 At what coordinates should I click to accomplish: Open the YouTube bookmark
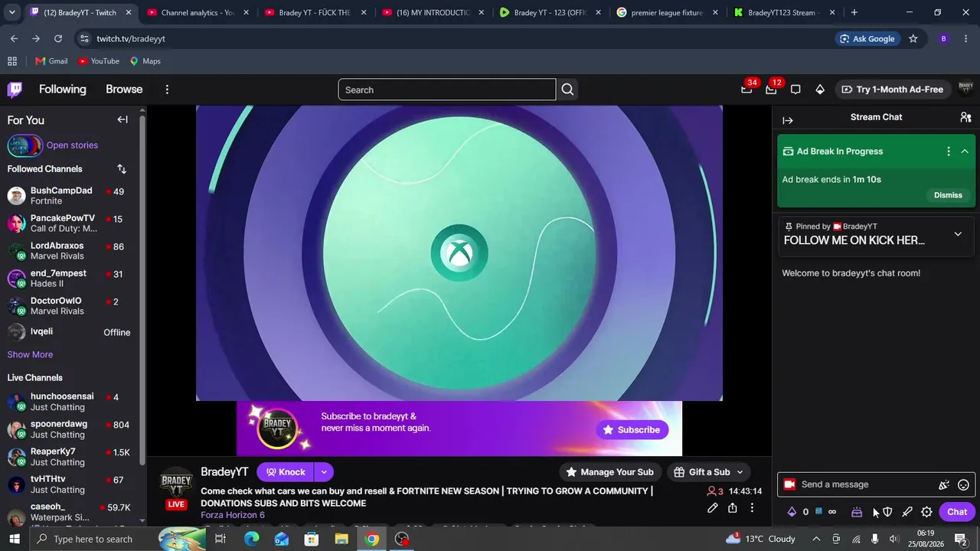pyautogui.click(x=98, y=61)
